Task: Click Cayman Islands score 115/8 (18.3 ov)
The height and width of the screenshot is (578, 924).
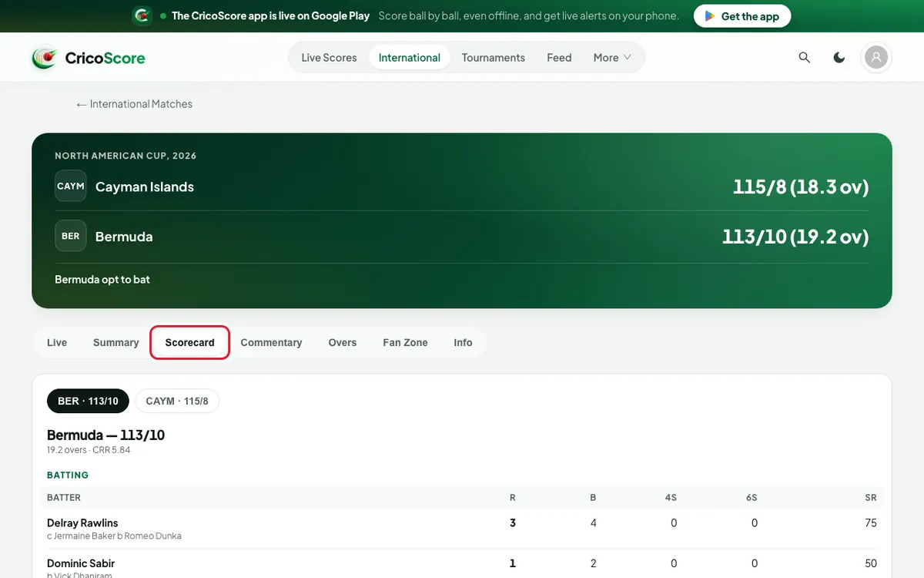Action: coord(801,187)
